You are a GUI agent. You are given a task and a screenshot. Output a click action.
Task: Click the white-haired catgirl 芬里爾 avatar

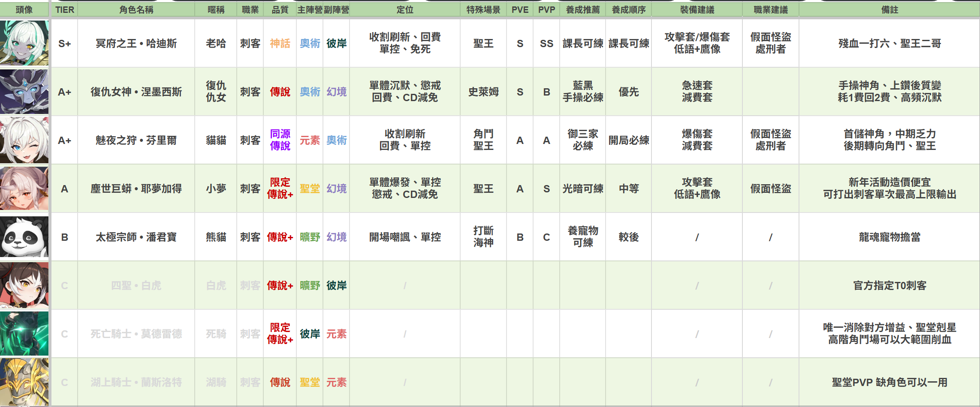24,140
